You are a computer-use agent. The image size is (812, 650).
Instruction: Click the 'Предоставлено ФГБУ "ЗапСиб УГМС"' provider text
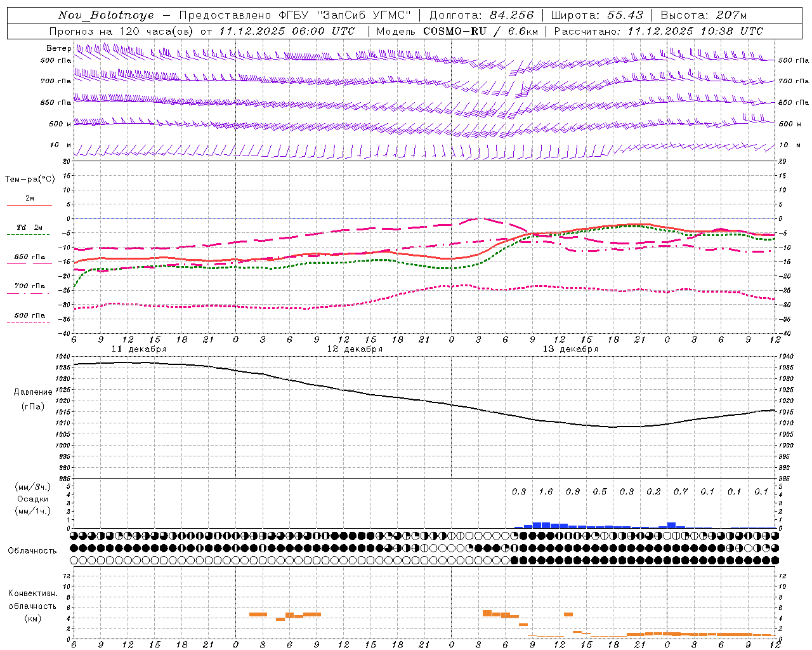coord(295,15)
